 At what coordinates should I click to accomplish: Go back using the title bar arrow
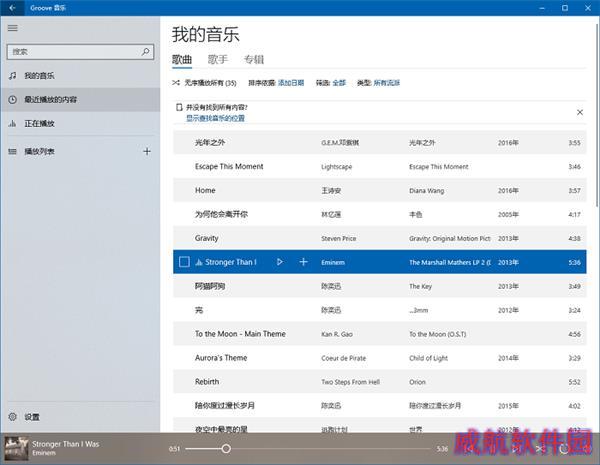tap(12, 8)
